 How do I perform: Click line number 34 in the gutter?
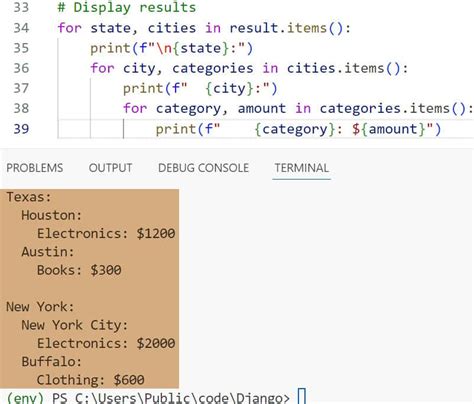(x=21, y=28)
